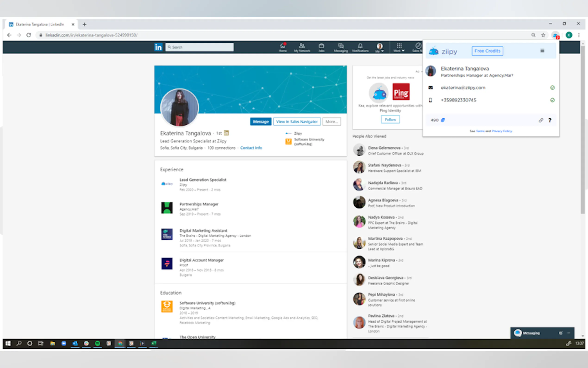Screen dimensions: 588x368
Task: Open Messaging bar more options
Action: click(x=568, y=333)
